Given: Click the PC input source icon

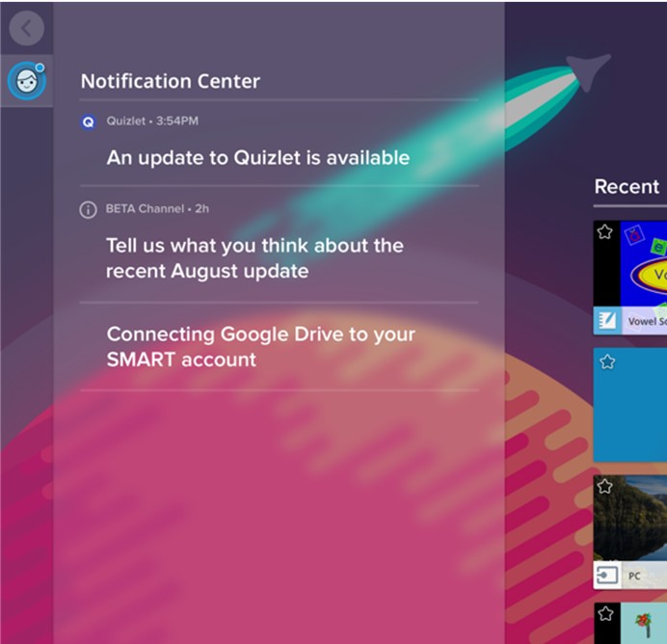Looking at the screenshot, I should click(606, 576).
